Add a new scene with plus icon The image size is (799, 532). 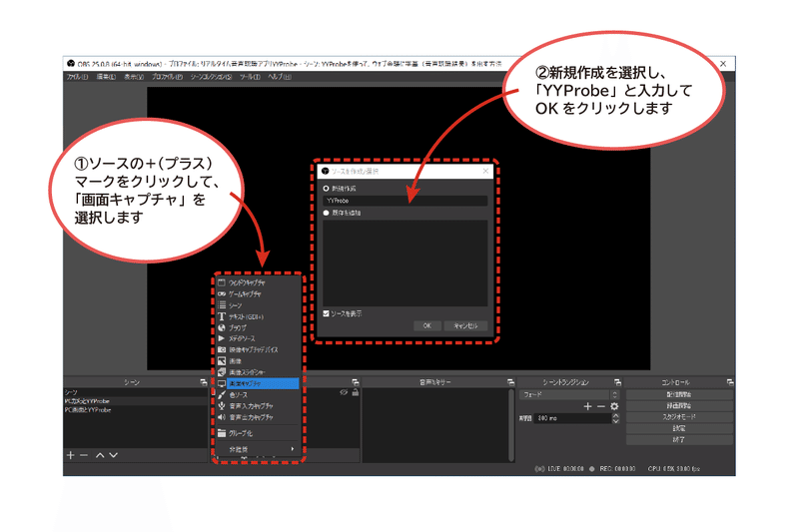(71, 455)
